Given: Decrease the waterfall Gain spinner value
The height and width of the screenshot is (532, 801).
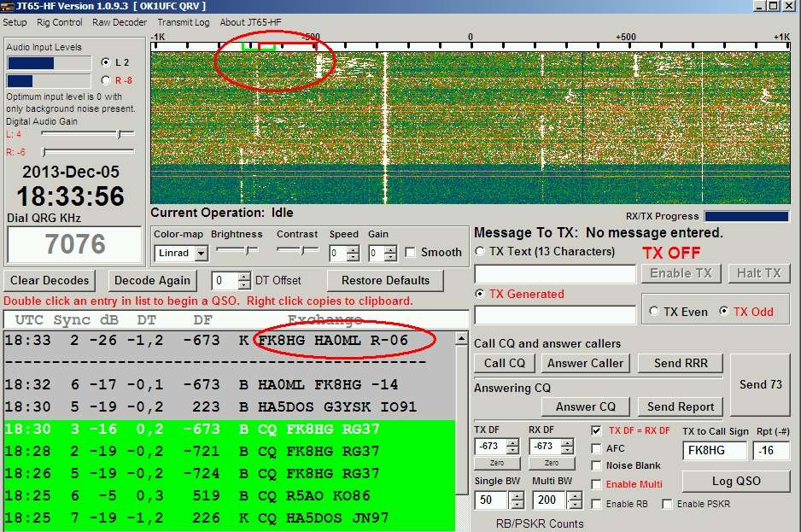Looking at the screenshot, I should click(390, 257).
